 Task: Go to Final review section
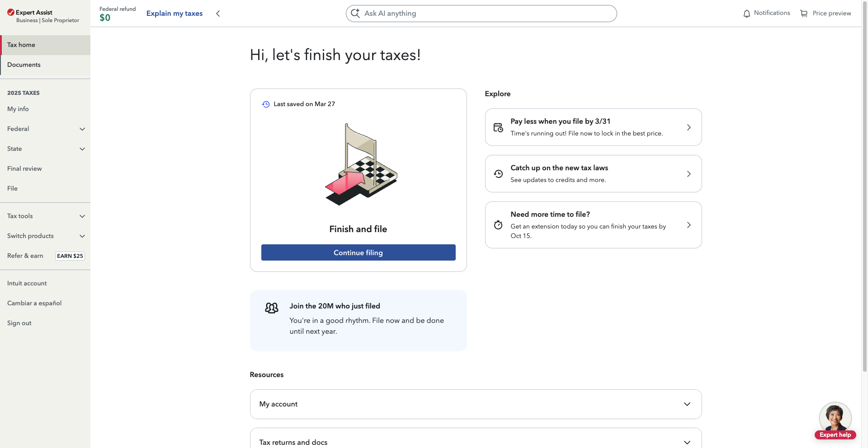pyautogui.click(x=24, y=168)
